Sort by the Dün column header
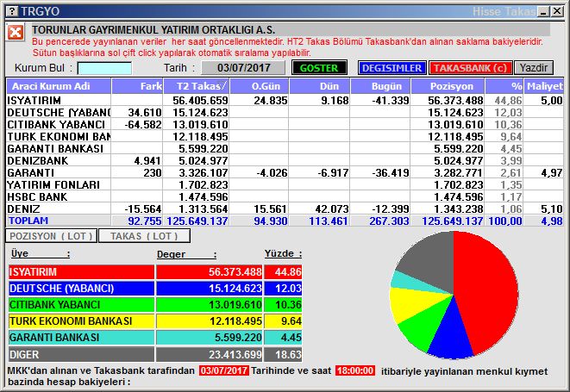The image size is (570, 392). tap(320, 86)
